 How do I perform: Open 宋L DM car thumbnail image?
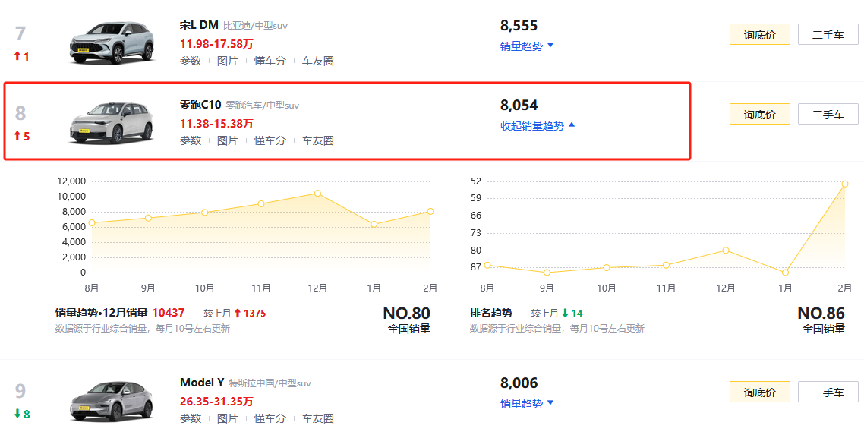[112, 43]
